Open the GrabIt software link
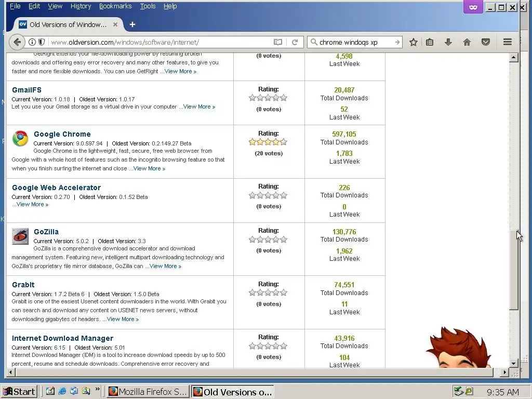This screenshot has width=532, height=399. coord(23,285)
